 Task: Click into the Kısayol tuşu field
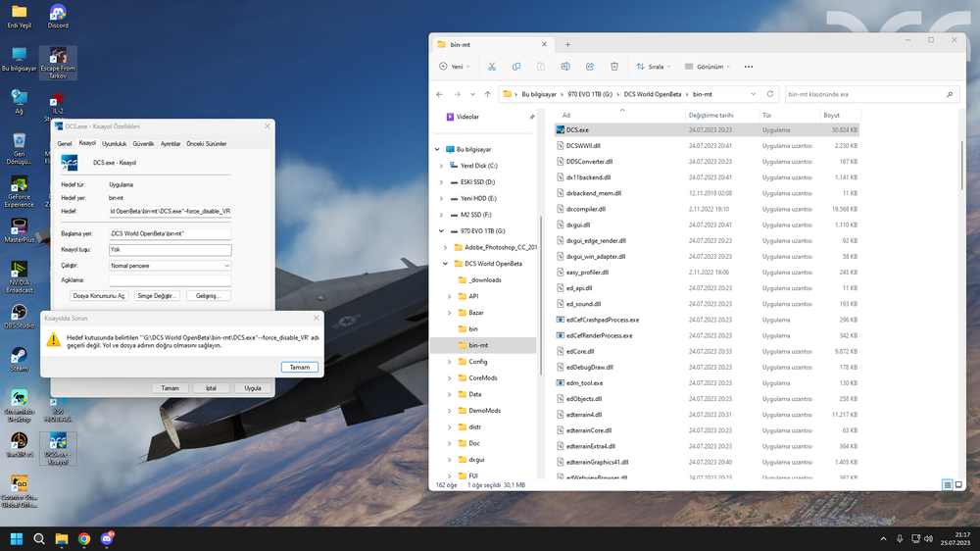pyautogui.click(x=170, y=250)
